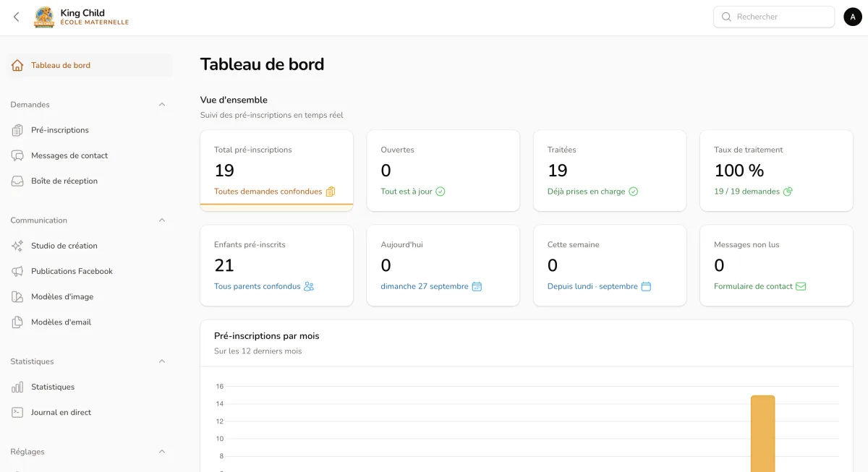
Task: Open Studio de création page
Action: click(x=89, y=246)
